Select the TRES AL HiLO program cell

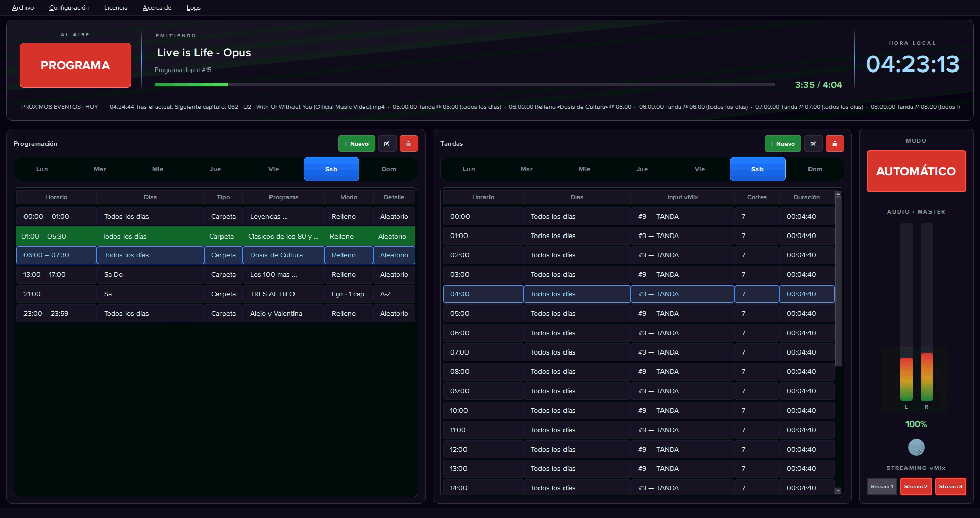[283, 294]
